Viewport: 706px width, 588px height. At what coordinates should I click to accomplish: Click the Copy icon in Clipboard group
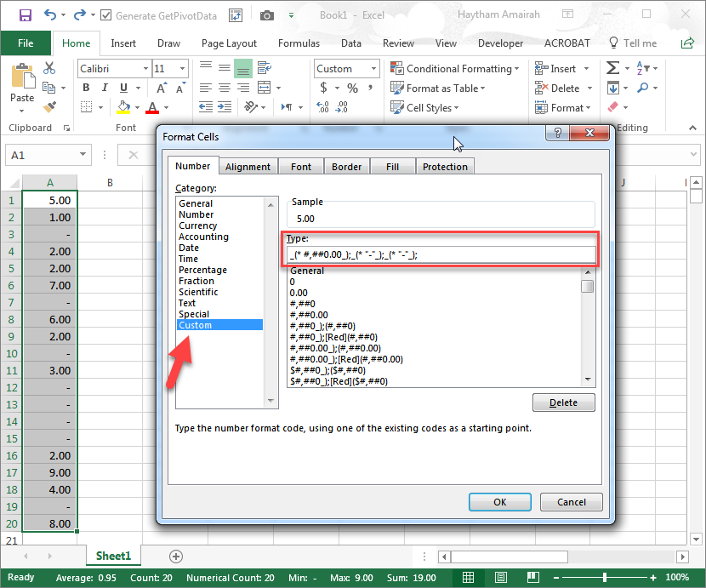coord(48,88)
